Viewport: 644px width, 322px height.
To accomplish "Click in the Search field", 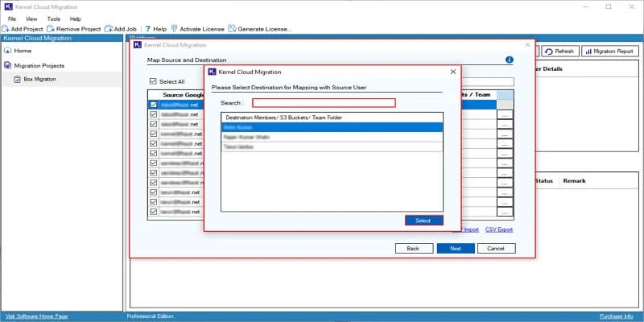I will click(x=324, y=103).
